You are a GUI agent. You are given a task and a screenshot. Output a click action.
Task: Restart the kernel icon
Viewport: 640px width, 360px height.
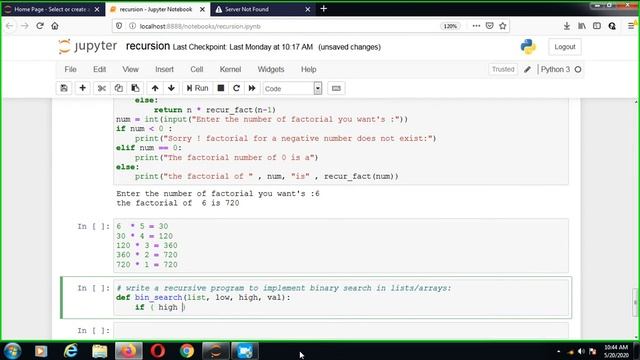point(236,88)
